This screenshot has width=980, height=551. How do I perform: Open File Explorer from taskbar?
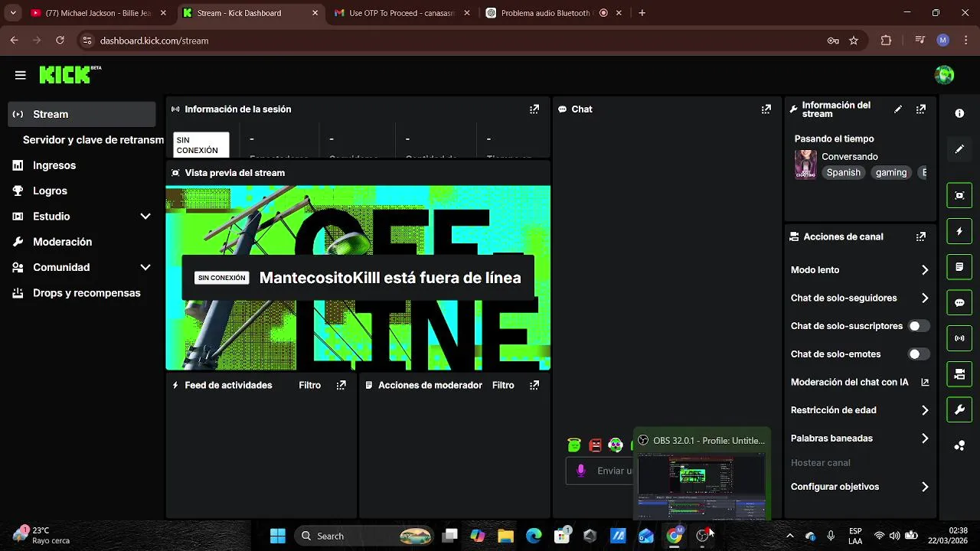click(505, 536)
